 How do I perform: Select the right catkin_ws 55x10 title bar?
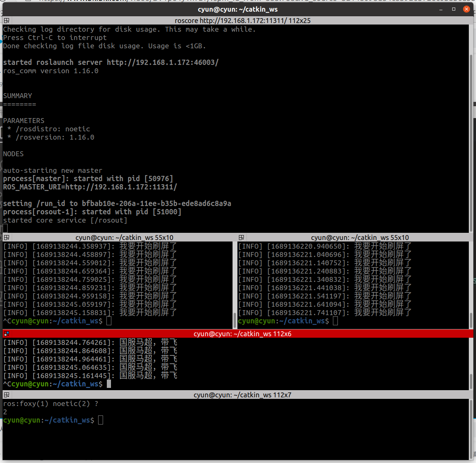point(360,237)
